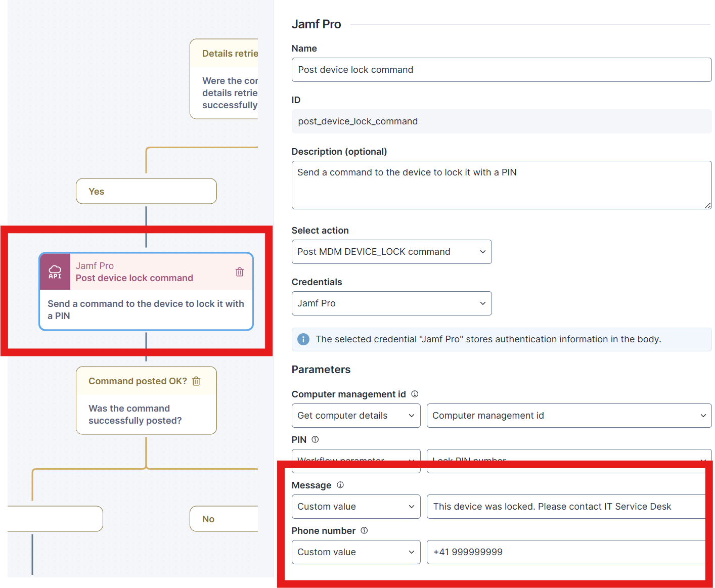Open the Phone number Custom value dropdown

click(x=355, y=552)
